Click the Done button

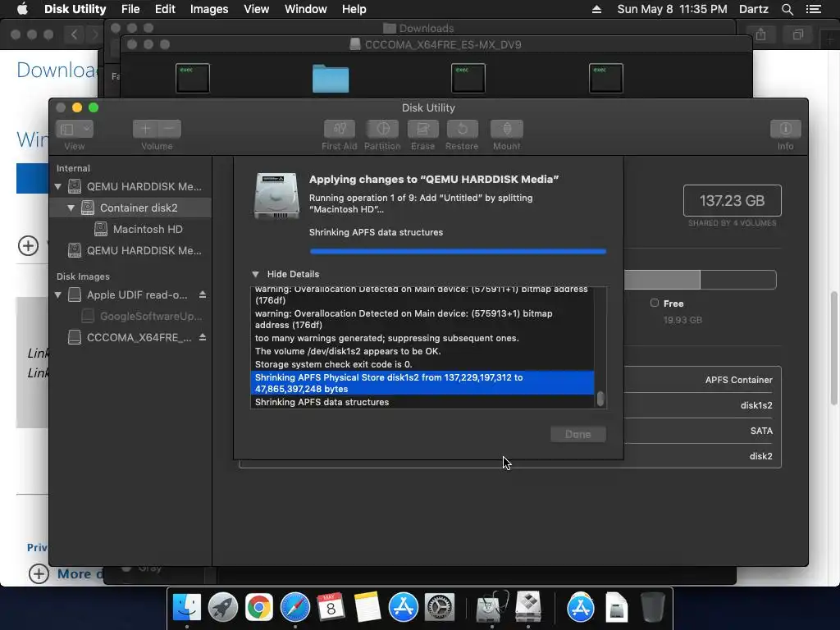(x=578, y=434)
